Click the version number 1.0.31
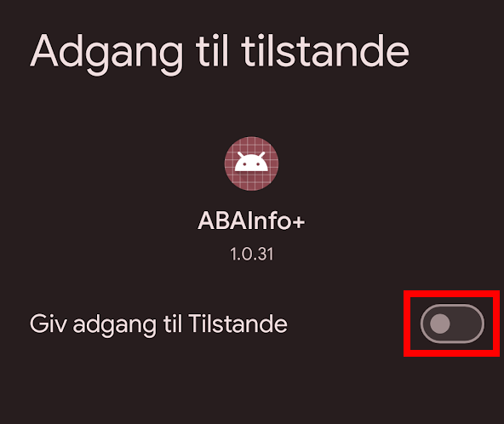Image resolution: width=504 pixels, height=424 pixels. [252, 254]
